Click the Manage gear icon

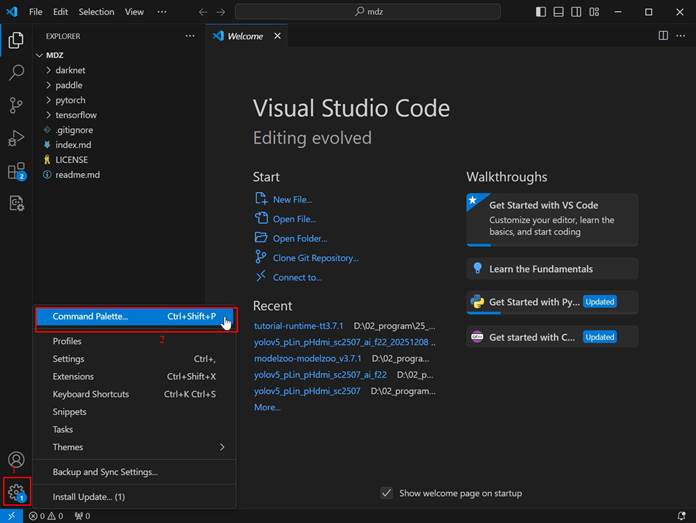tap(17, 492)
